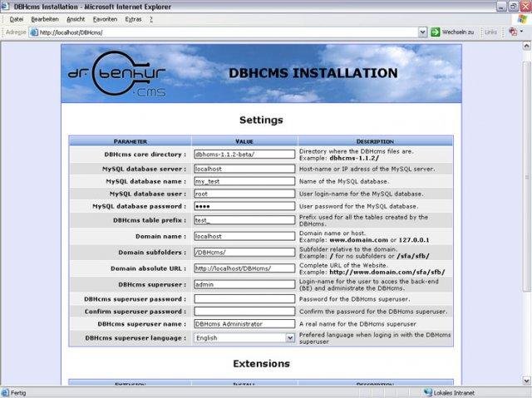Viewport: 532px width, 398px height.
Task: Click the example 'www.domain.com' text
Action: pos(358,239)
